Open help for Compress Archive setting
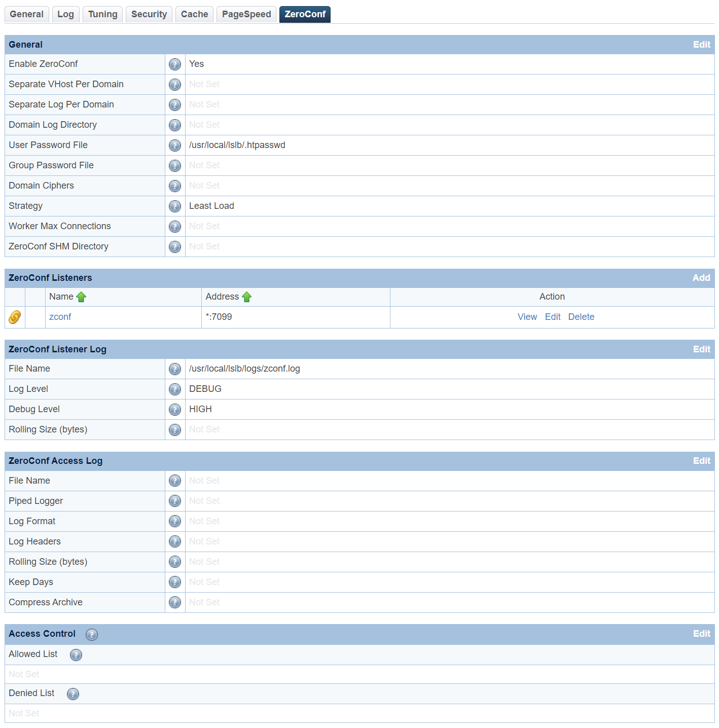 tap(175, 602)
